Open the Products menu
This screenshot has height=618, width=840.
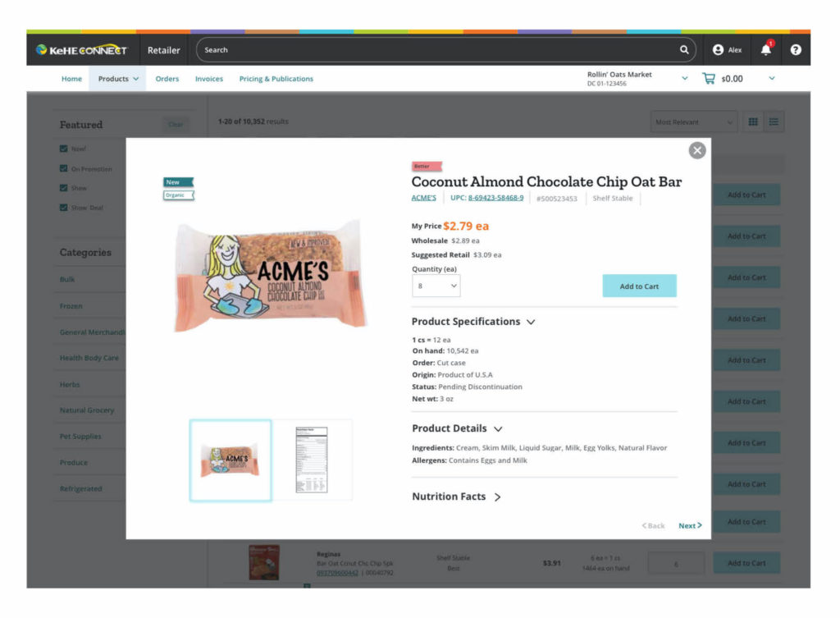118,79
